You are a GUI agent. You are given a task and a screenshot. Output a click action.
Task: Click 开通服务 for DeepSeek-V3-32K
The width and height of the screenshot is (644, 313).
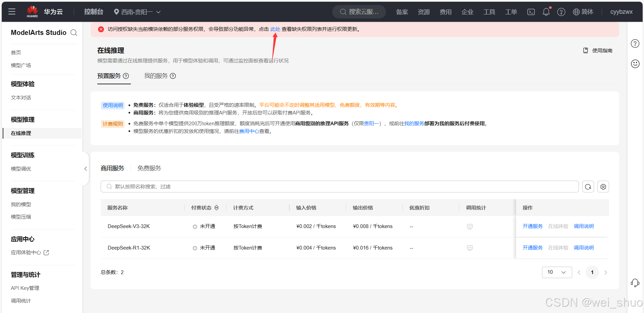click(x=533, y=226)
